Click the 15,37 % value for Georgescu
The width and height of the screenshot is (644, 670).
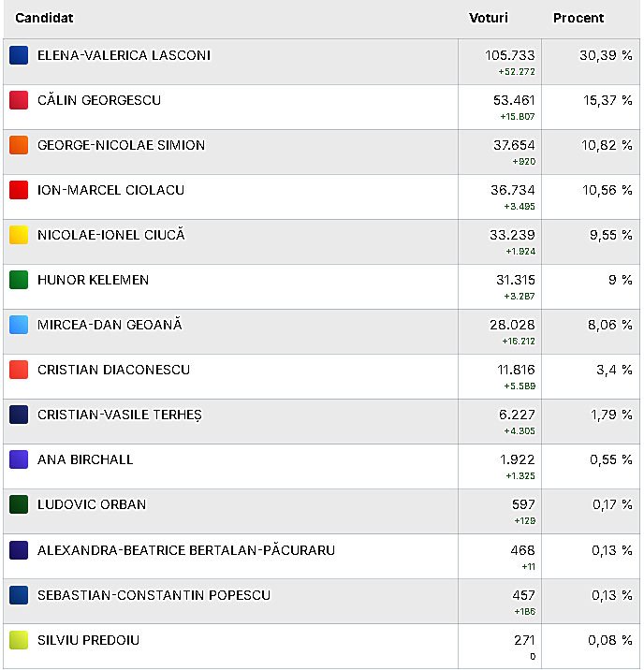[x=607, y=100]
